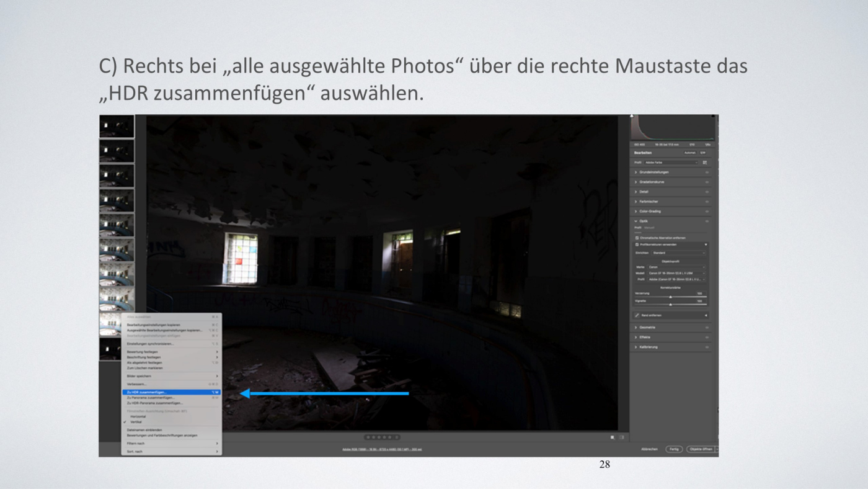The image size is (868, 489).
Task: Select the 'Rand entfernen' defringe eyedropper
Action: [637, 315]
